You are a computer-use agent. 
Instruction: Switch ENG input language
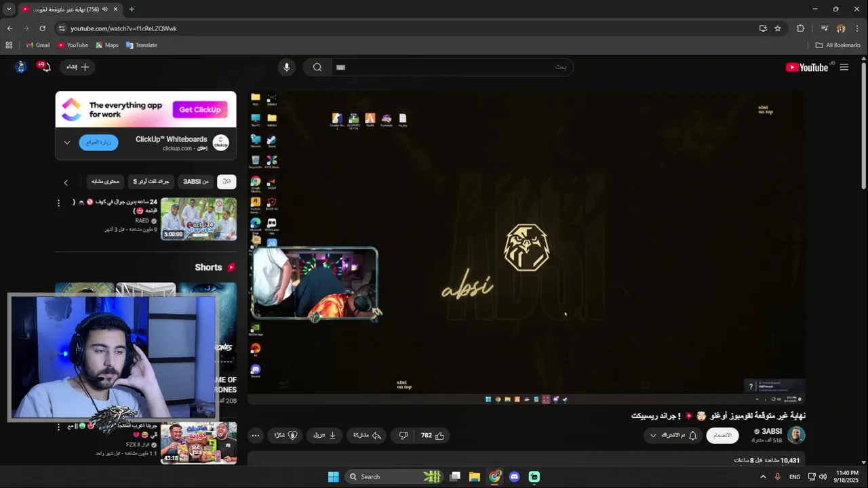pyautogui.click(x=795, y=476)
